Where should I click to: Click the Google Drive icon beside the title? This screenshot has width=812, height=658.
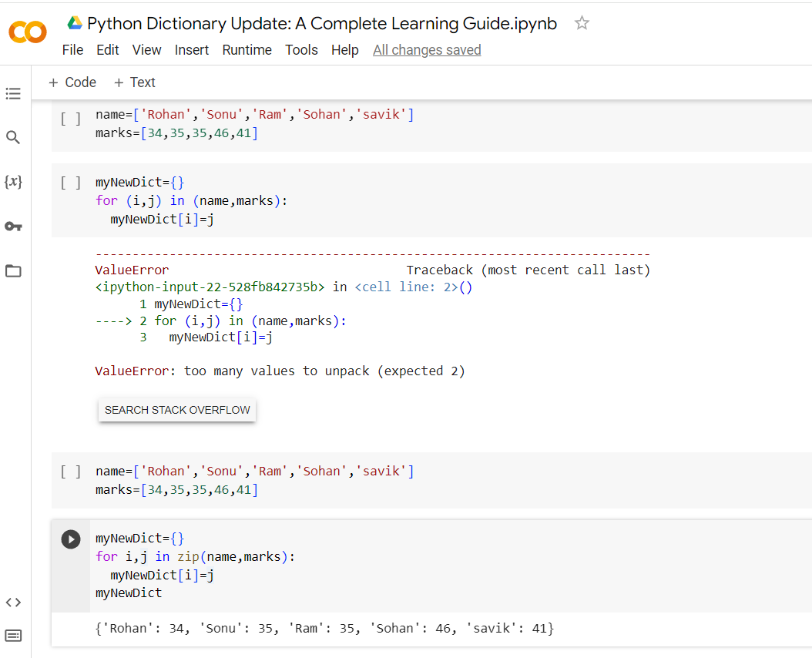(x=75, y=22)
